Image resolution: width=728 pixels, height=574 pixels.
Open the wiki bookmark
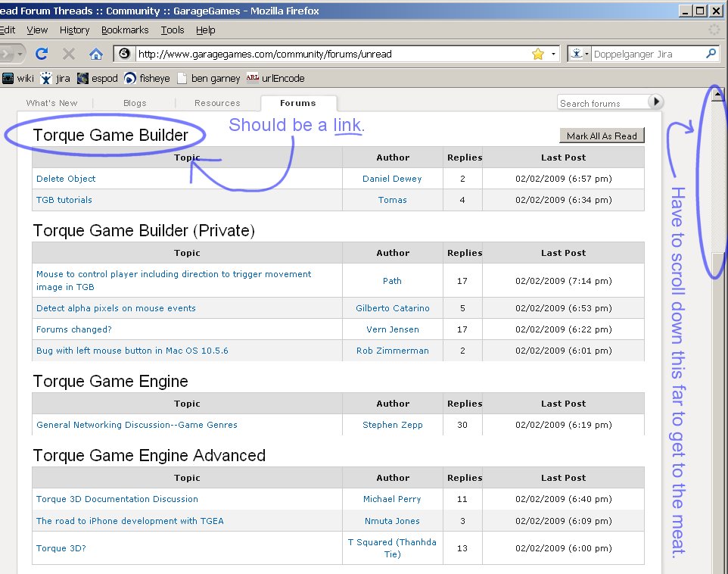[18, 78]
